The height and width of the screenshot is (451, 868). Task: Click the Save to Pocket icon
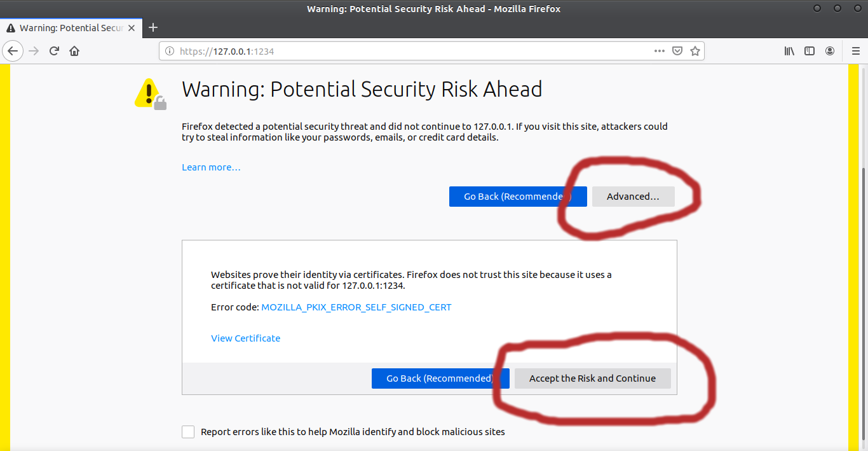677,51
